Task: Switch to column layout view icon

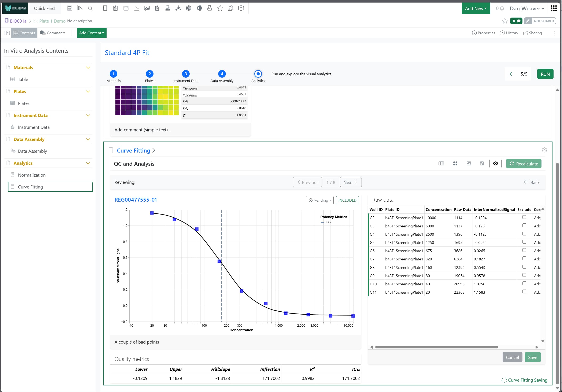Action: (441, 164)
